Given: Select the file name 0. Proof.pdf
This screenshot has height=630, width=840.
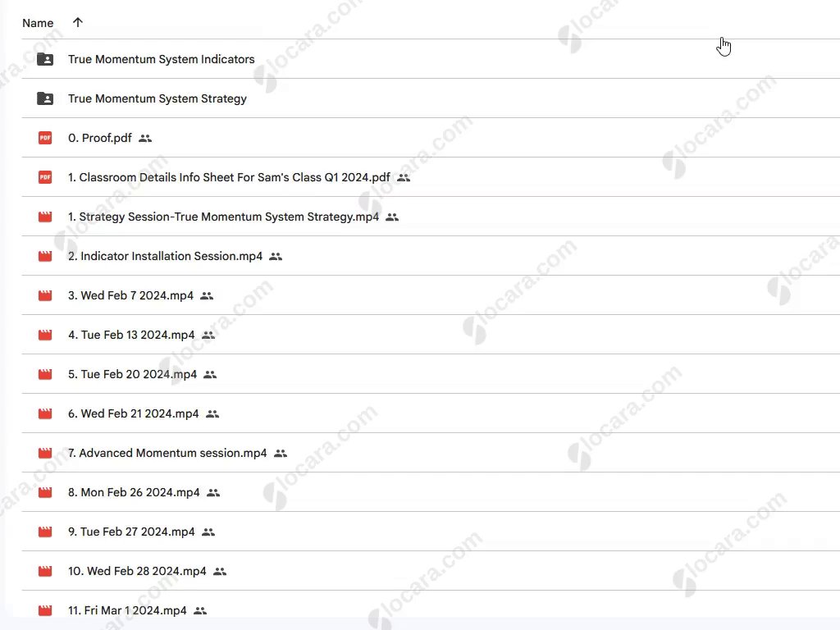Looking at the screenshot, I should coord(99,138).
